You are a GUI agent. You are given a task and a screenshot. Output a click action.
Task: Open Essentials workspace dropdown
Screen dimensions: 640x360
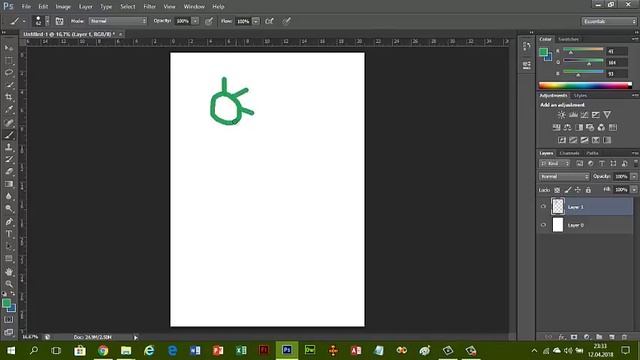coord(609,21)
